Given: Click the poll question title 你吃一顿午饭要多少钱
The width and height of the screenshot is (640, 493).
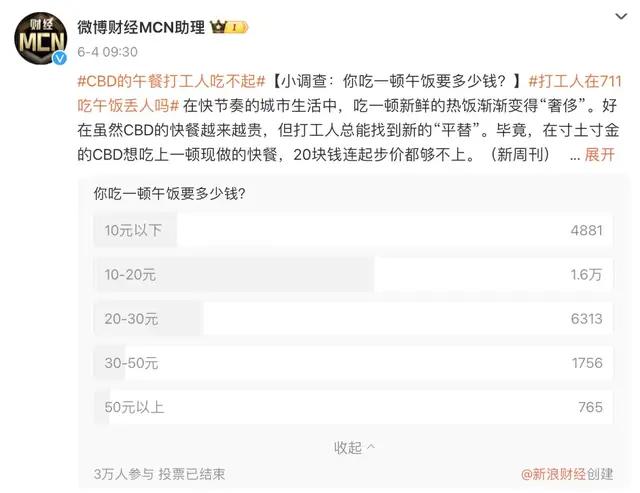Looking at the screenshot, I should click(x=169, y=193).
